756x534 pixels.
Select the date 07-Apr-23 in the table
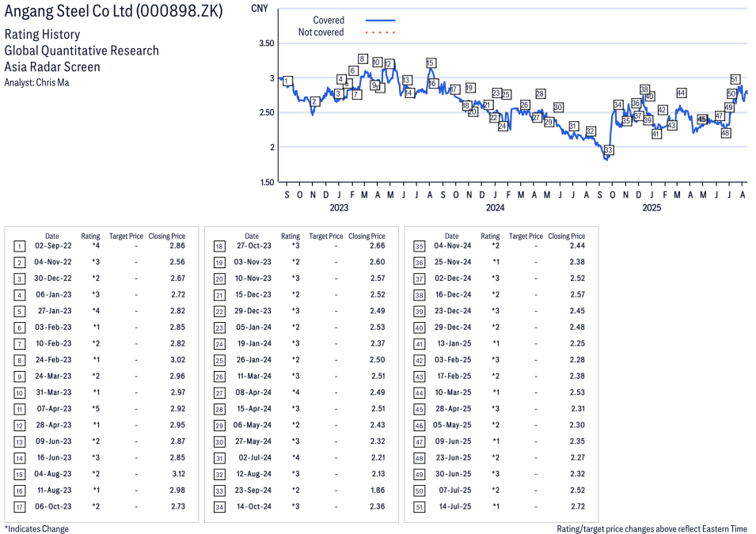[x=54, y=409]
